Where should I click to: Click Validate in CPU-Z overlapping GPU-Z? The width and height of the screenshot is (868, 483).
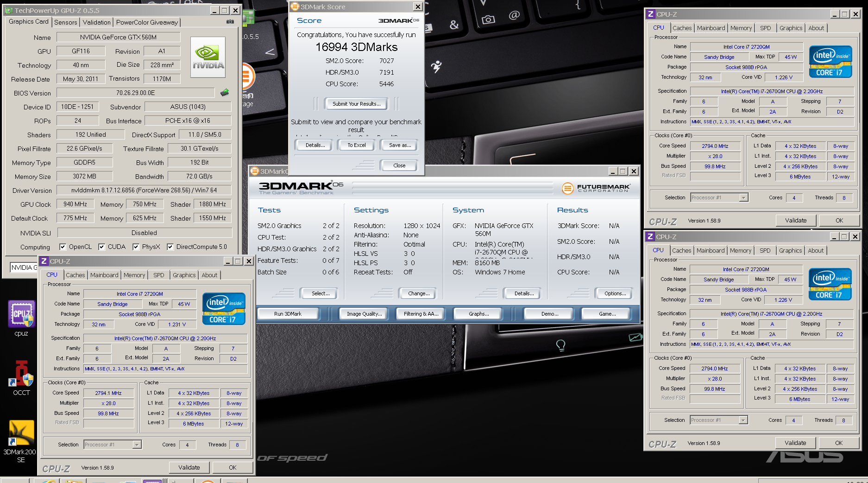click(x=189, y=468)
